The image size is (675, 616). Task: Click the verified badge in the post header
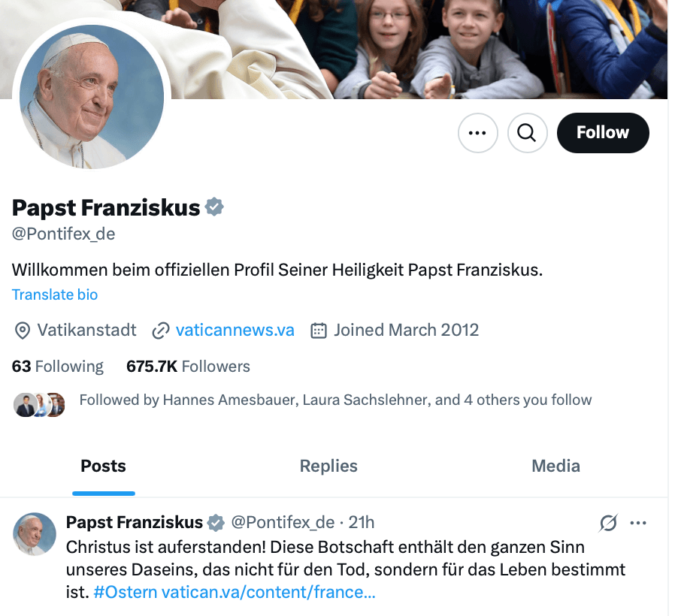tap(216, 522)
